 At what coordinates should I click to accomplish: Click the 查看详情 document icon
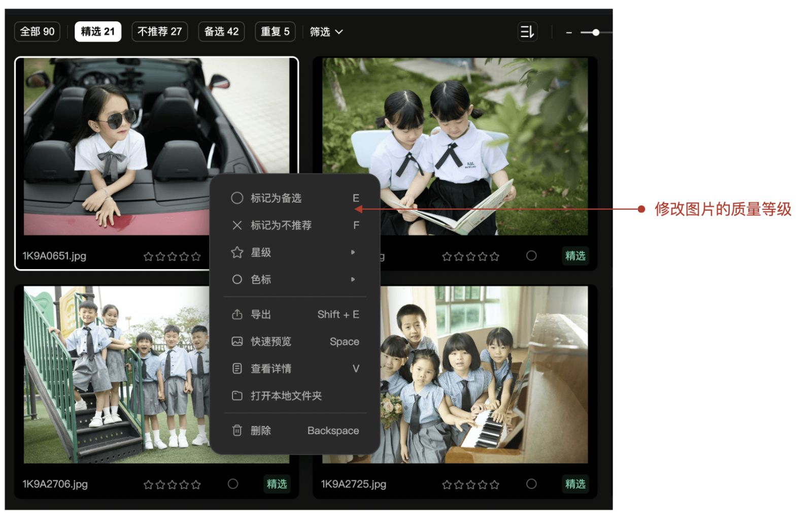[x=237, y=369]
